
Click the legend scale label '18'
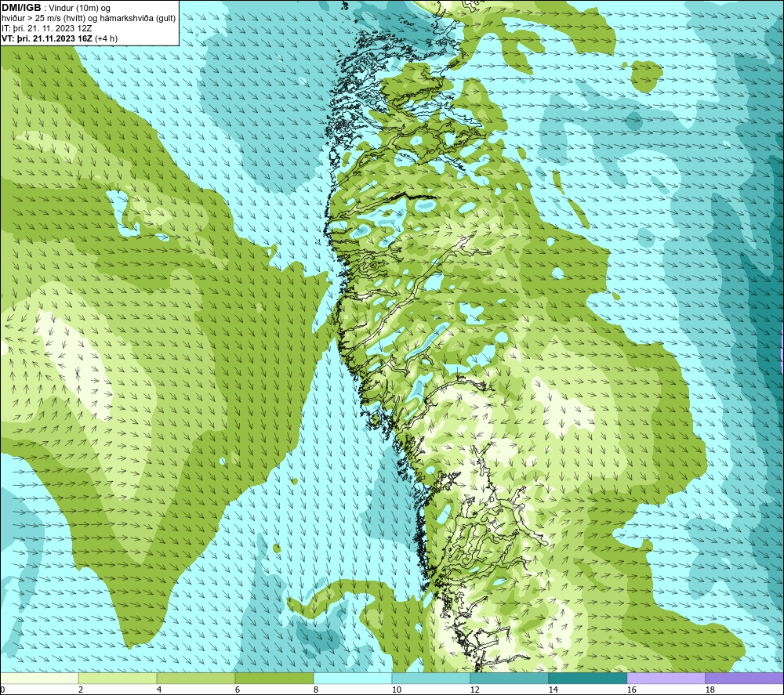[710, 690]
